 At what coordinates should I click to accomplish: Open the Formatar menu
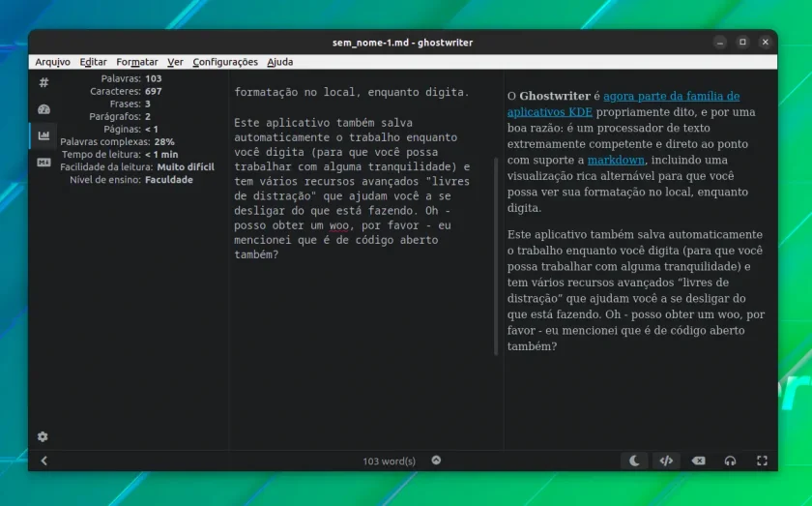(x=136, y=62)
